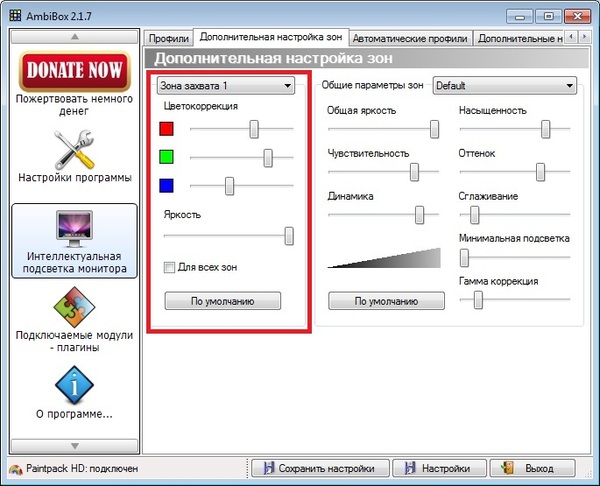This screenshot has height=486, width=600.
Task: Click the Чувствительность slider handle
Action: click(414, 172)
